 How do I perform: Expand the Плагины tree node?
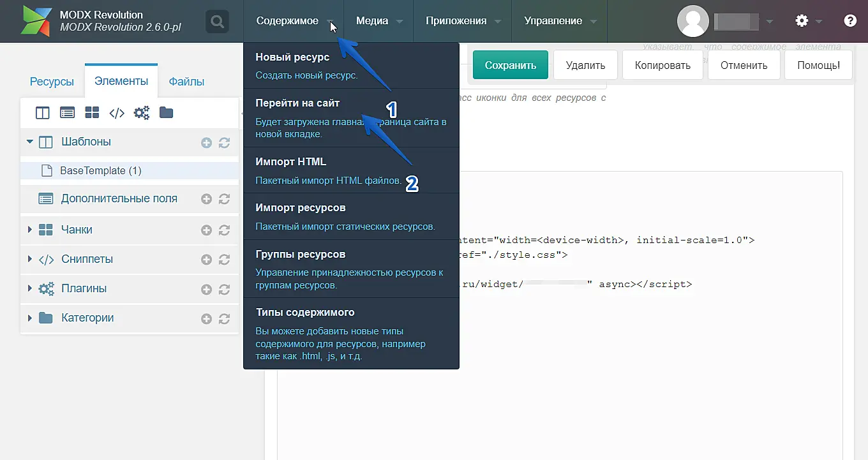[29, 289]
